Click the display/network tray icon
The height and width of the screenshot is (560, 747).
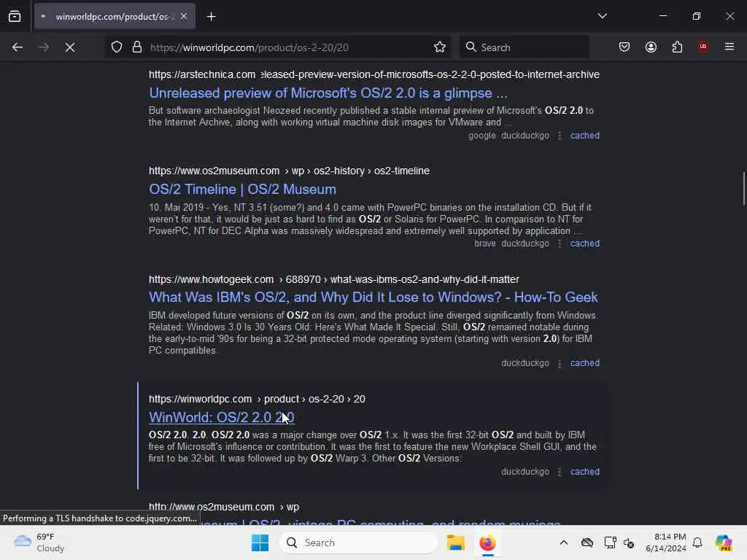click(x=610, y=542)
